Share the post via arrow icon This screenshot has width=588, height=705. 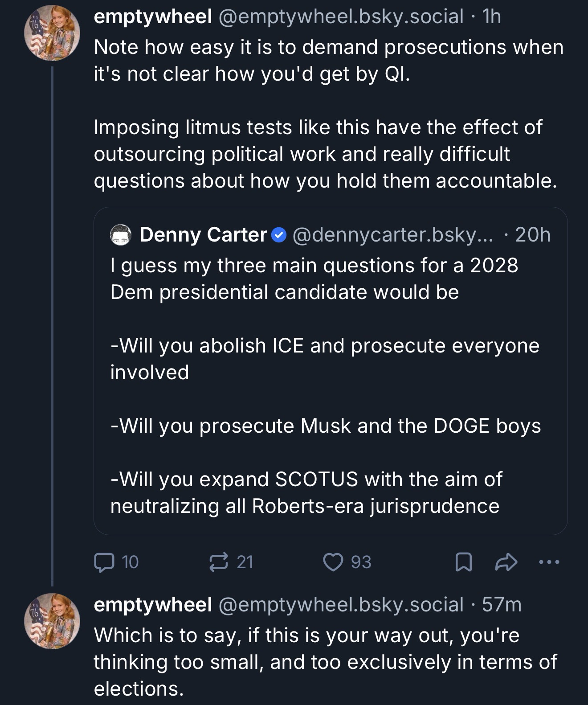pos(506,562)
